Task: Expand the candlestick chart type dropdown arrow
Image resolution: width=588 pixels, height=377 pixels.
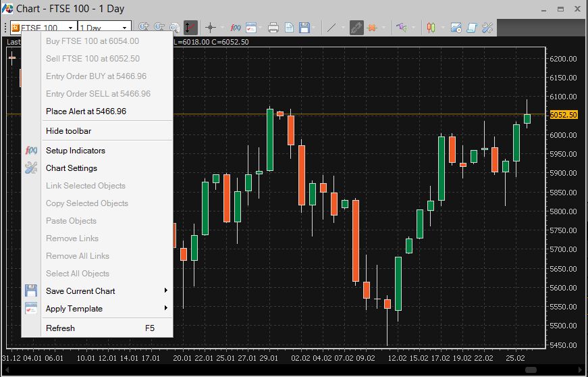Action: (x=442, y=28)
